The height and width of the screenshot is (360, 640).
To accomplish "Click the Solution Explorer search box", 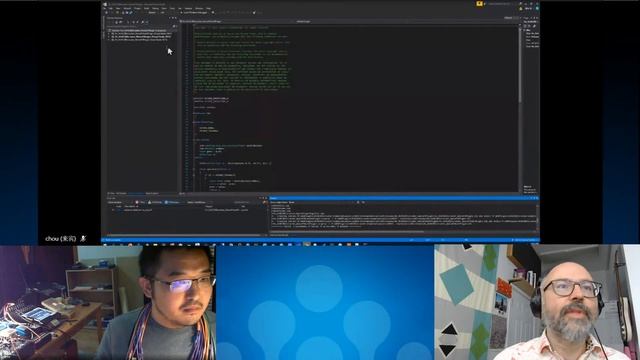I will [141, 26].
